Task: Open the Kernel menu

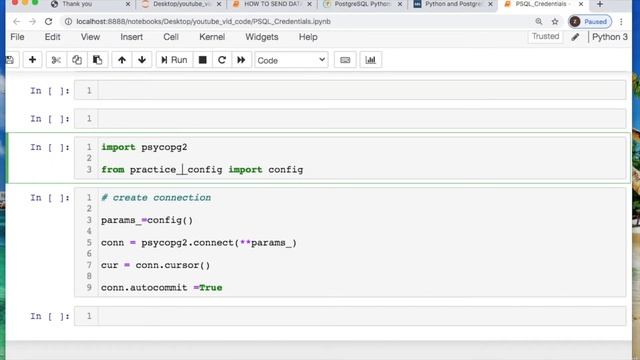Action: click(212, 37)
